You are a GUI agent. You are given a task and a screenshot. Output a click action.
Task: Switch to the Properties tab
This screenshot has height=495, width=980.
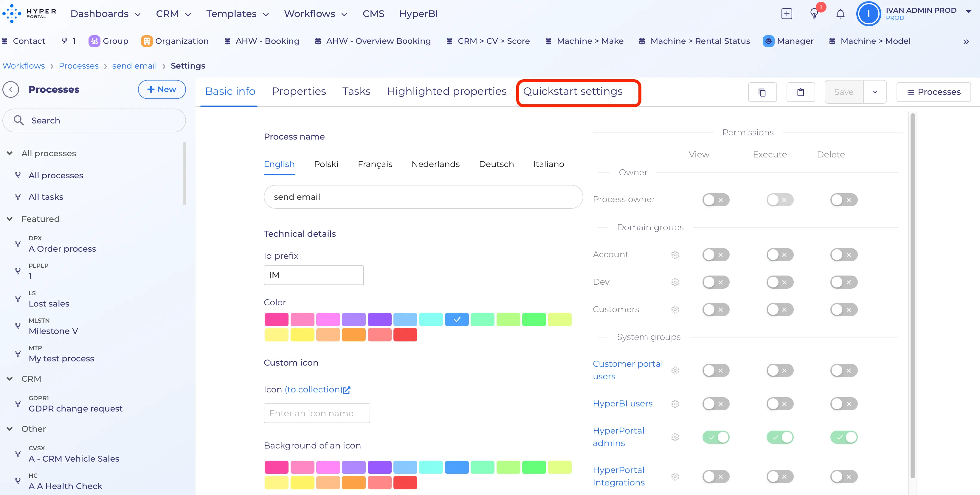point(299,91)
